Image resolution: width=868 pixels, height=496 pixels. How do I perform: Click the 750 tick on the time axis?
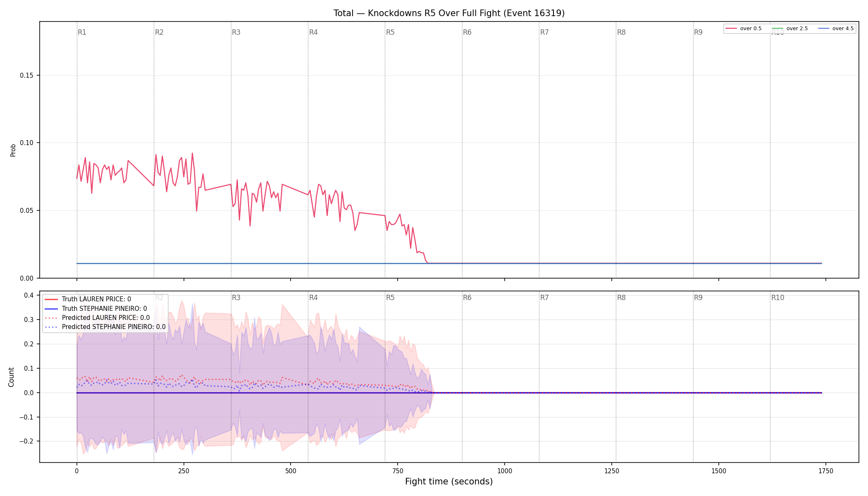398,471
